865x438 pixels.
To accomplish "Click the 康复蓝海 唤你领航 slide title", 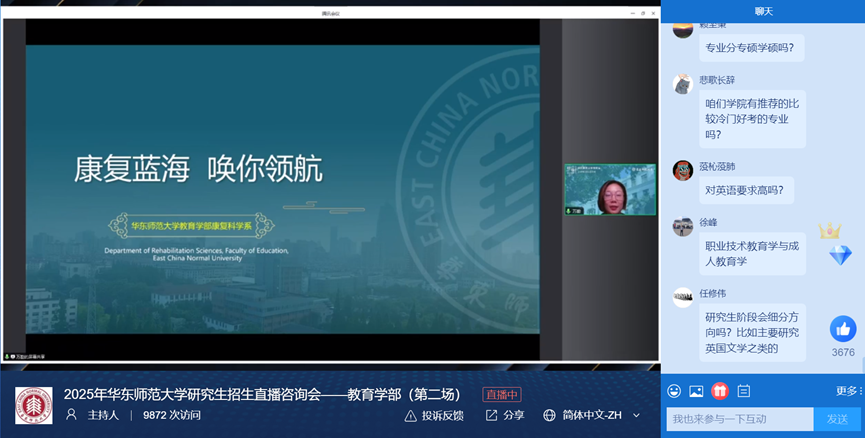I will coord(199,169).
